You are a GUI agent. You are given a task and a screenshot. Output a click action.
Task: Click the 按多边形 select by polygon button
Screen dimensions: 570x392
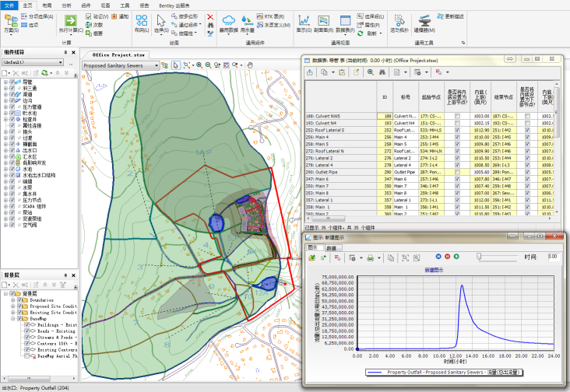click(x=185, y=16)
